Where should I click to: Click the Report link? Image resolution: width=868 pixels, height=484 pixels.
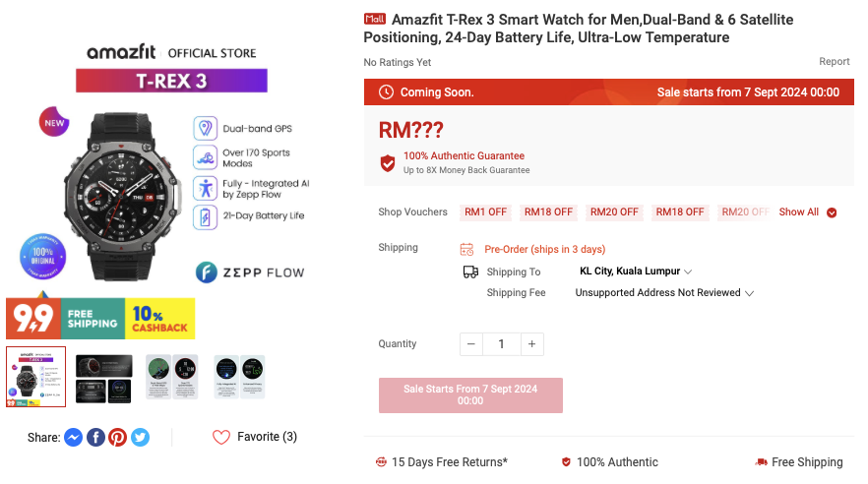pos(835,61)
